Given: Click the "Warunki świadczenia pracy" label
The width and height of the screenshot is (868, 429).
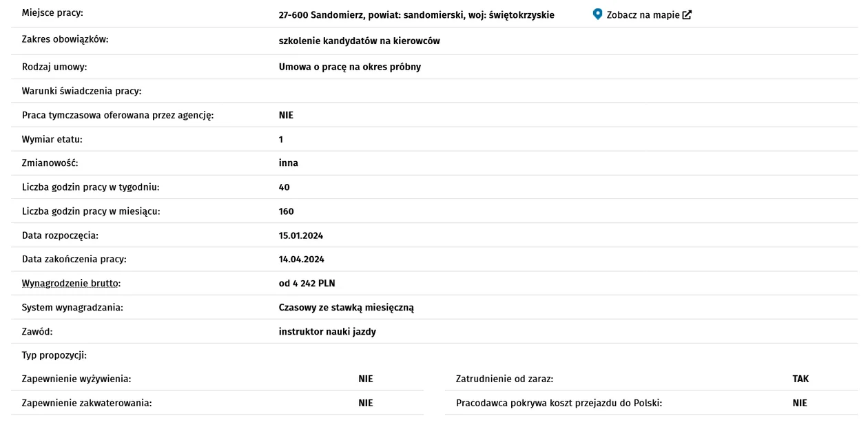Looking at the screenshot, I should 81,91.
